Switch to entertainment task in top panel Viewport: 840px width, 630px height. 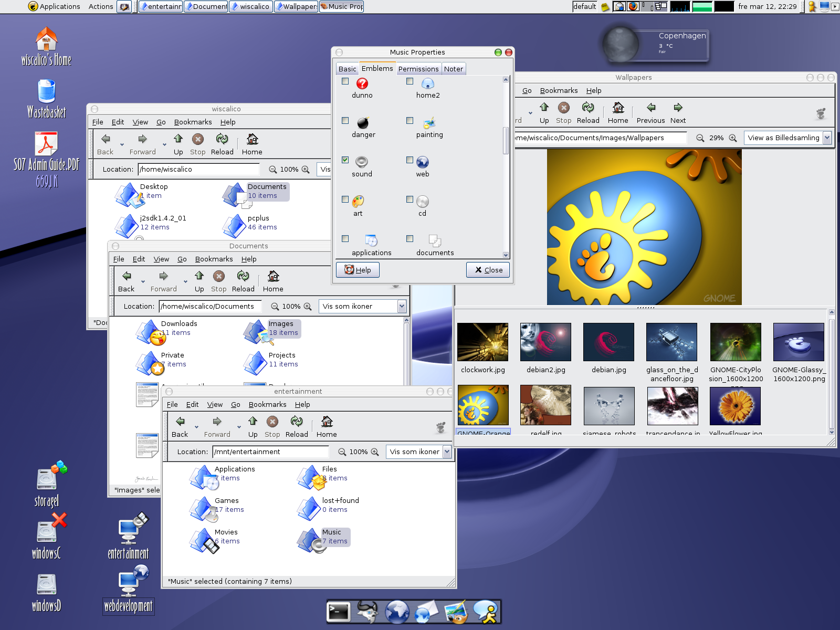[161, 6]
